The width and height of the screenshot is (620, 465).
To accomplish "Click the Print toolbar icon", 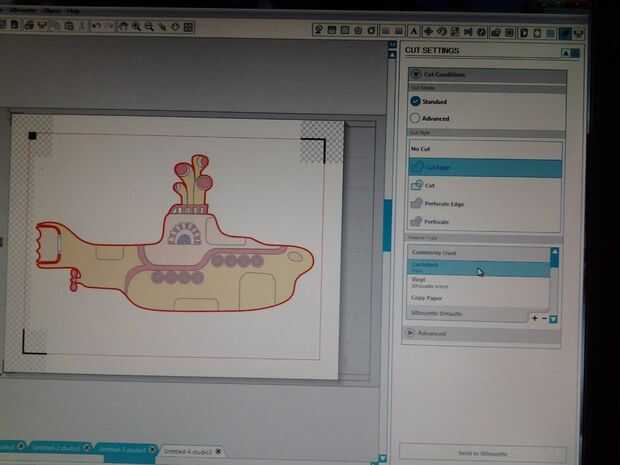I will coord(28,26).
